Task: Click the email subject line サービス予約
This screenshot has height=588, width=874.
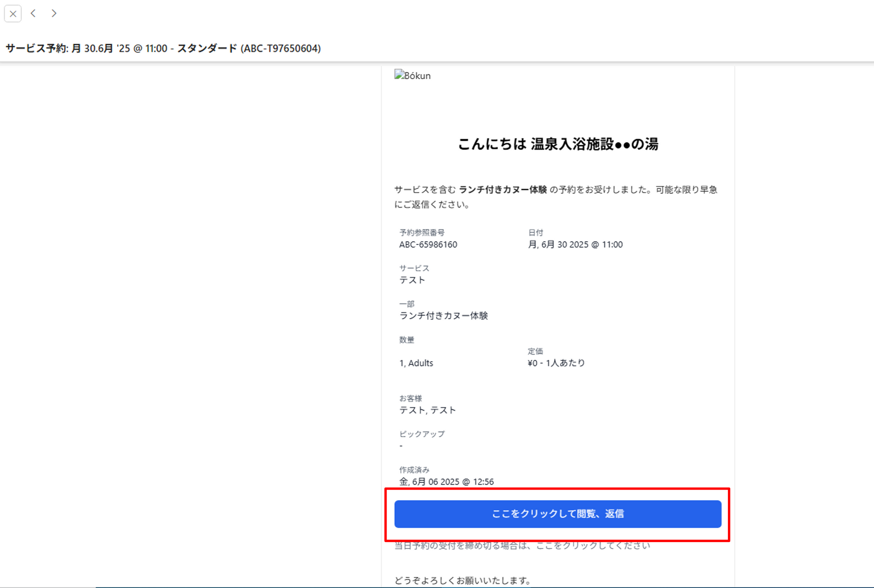Action: (163, 48)
